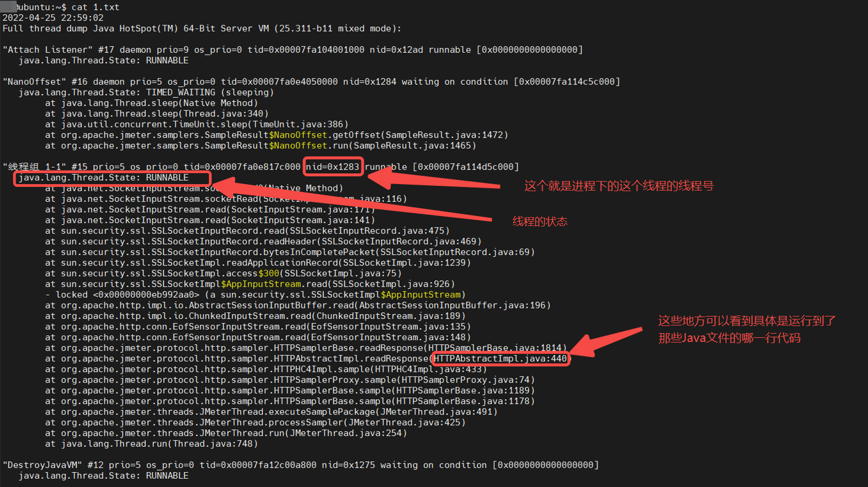Click the 'HTTPHC4Impl.java:433' sample line
Viewport: 868px width, 487px height.
pos(266,369)
